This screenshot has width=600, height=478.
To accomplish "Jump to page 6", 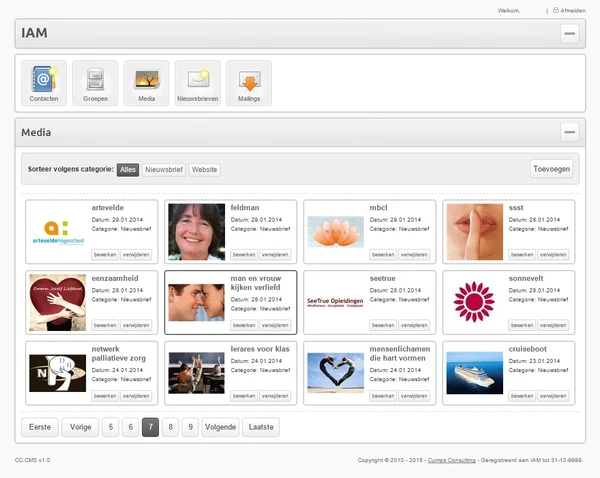I will pyautogui.click(x=130, y=427).
